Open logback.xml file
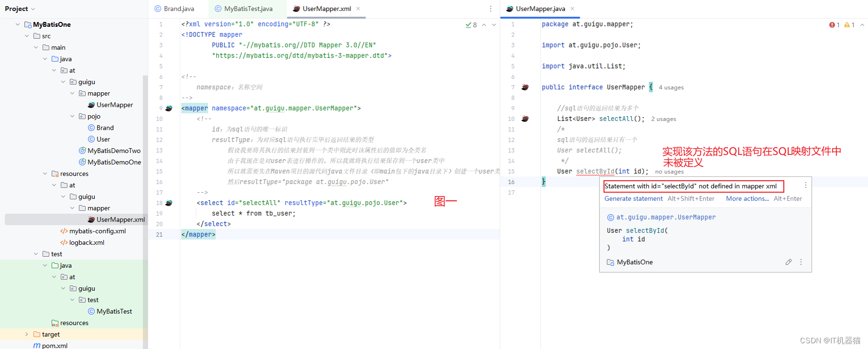868x349 pixels. pyautogui.click(x=82, y=242)
